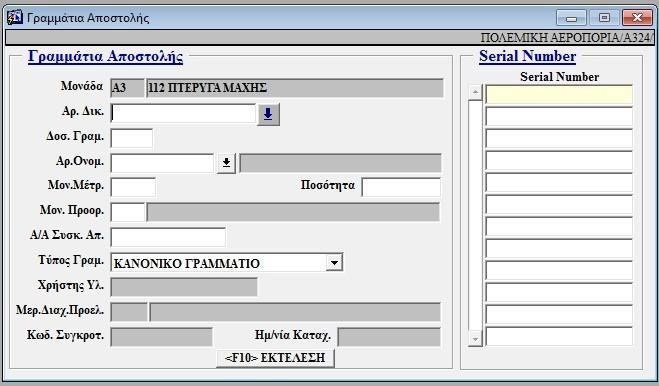Close the Γραμμάτια Αποστολής window
Screen dimensions: 659x386
tap(637, 18)
